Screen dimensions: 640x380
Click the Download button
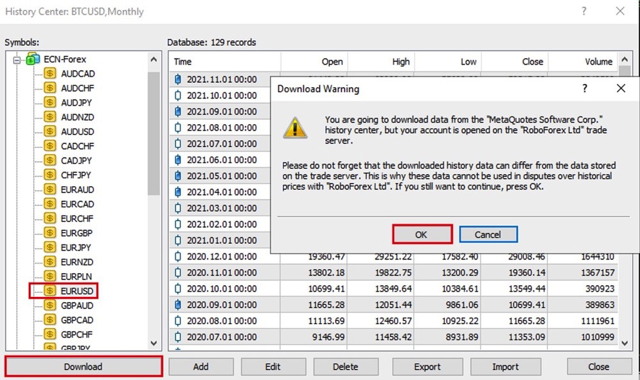coord(84,366)
